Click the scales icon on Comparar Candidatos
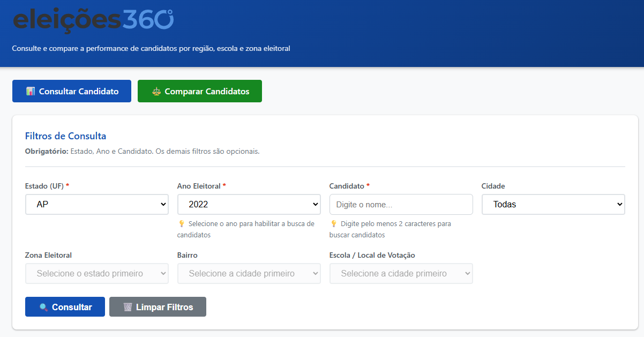 (x=156, y=91)
